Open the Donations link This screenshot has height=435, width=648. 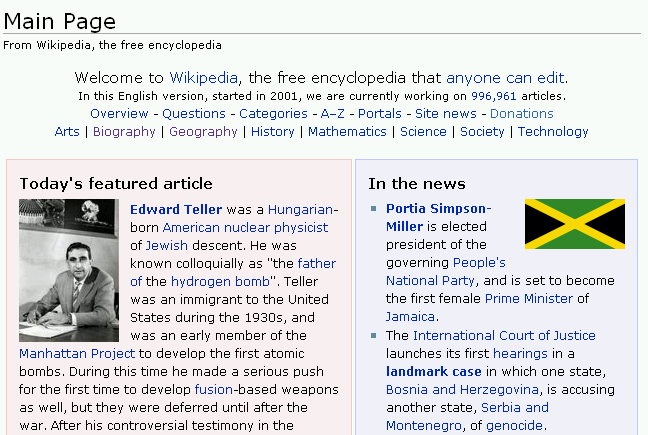pyautogui.click(x=522, y=114)
